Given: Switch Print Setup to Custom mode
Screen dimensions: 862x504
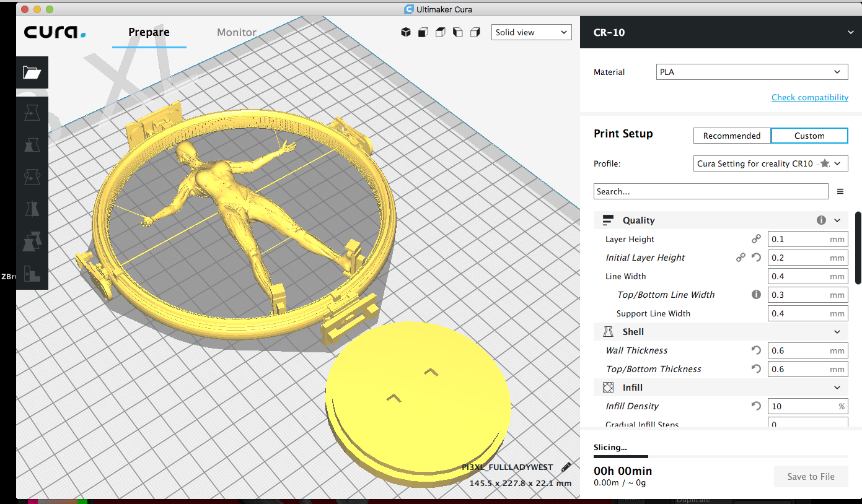Looking at the screenshot, I should [809, 136].
